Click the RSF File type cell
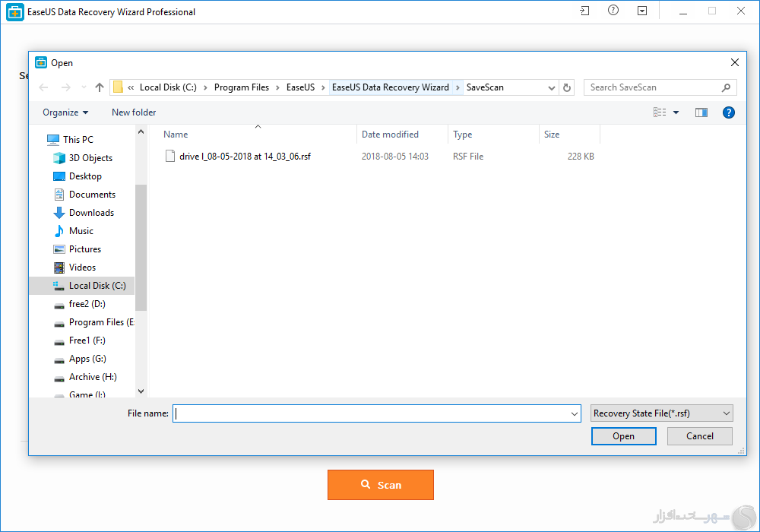The image size is (760, 532). (x=468, y=157)
